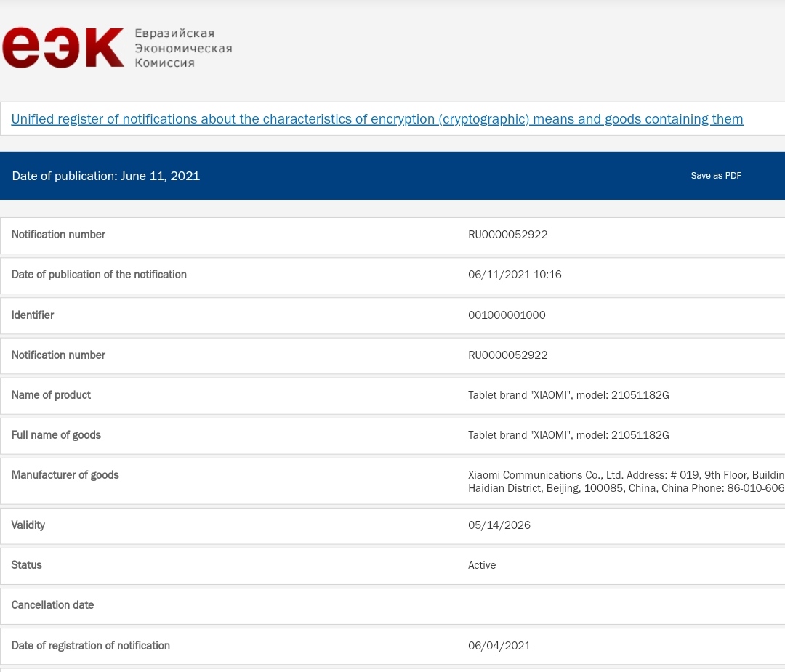Select the 'Date of publication: June 11, 2021' header

point(105,176)
